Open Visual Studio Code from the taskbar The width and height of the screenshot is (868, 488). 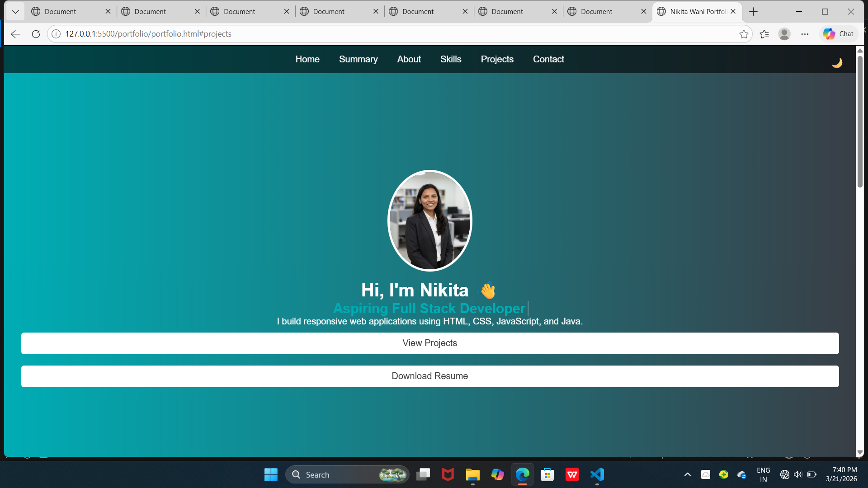[597, 474]
